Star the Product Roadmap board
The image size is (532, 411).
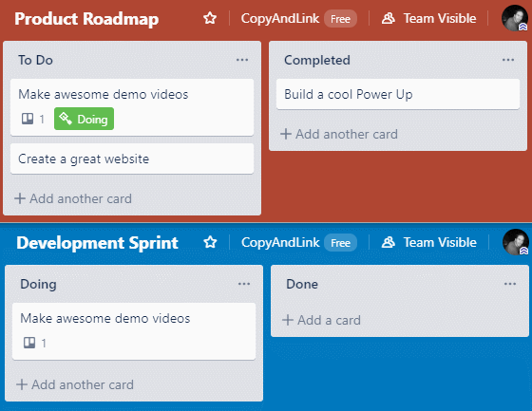pos(210,18)
